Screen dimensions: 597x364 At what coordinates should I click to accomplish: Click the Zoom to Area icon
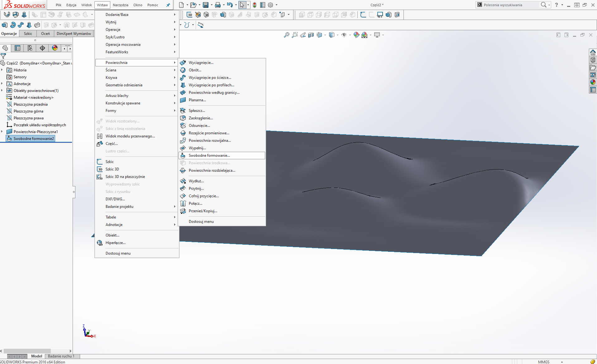295,35
